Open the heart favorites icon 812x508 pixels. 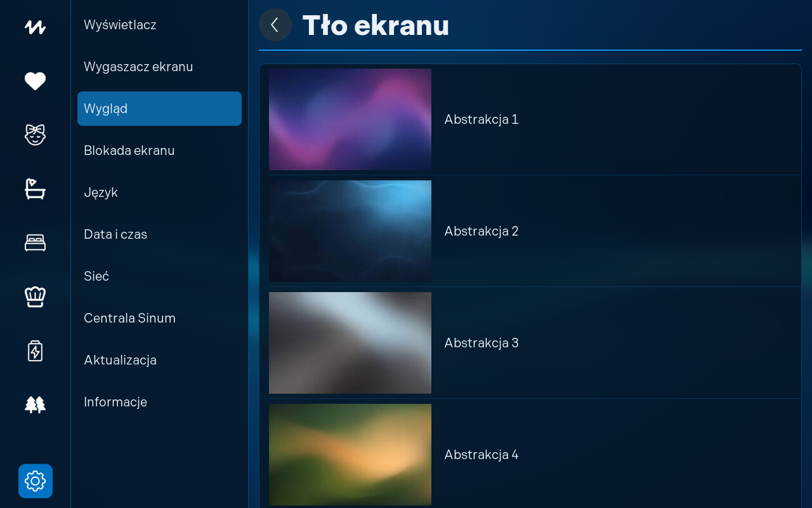point(35,81)
